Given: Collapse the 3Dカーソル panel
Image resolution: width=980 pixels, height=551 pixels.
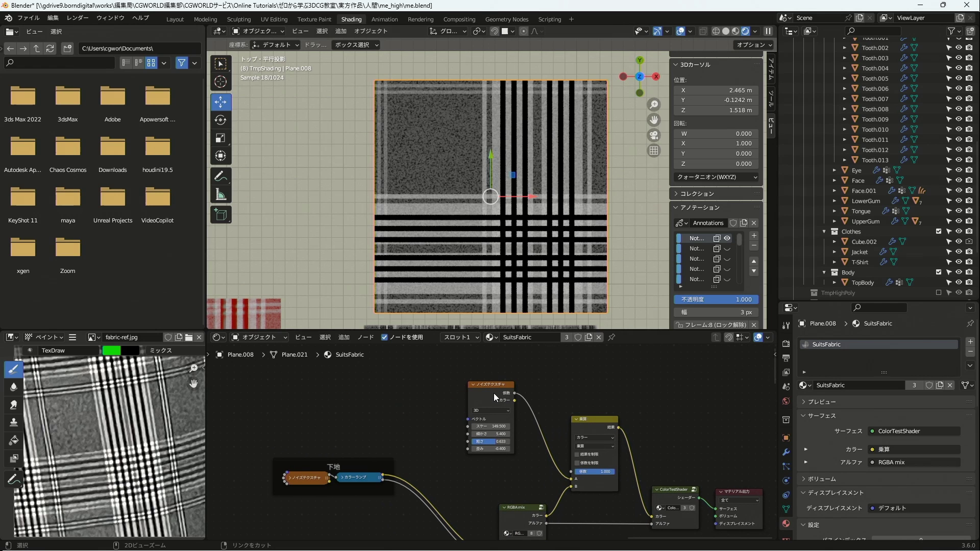Looking at the screenshot, I should [x=716, y=65].
